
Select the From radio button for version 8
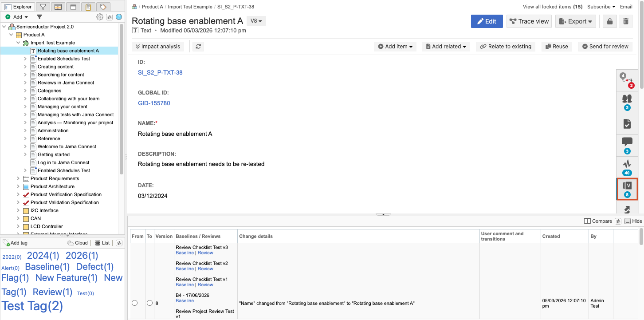tap(134, 303)
